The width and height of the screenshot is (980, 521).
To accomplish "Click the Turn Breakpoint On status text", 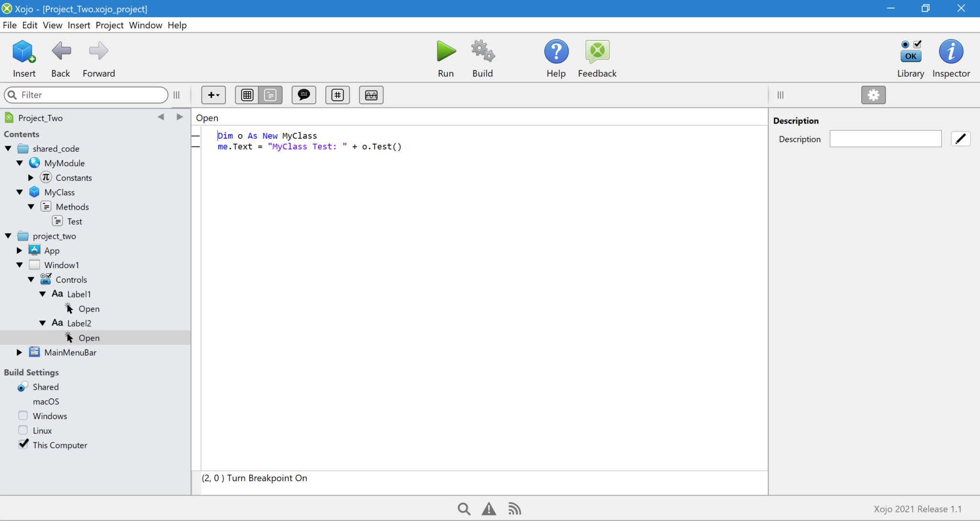I will (x=267, y=478).
